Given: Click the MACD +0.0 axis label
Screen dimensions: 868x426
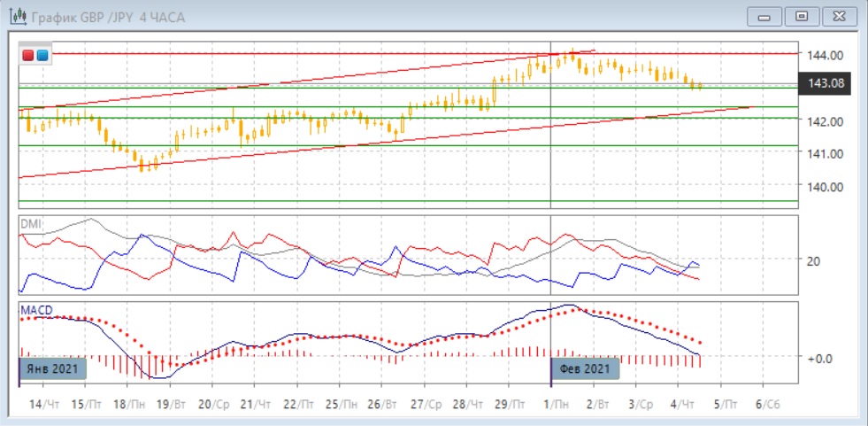Looking at the screenshot, I should pos(818,358).
